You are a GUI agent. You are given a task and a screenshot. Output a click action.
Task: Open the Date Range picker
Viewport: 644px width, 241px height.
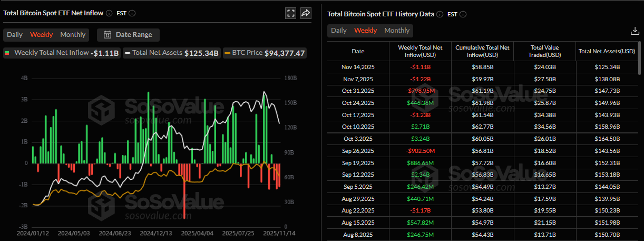click(x=128, y=35)
